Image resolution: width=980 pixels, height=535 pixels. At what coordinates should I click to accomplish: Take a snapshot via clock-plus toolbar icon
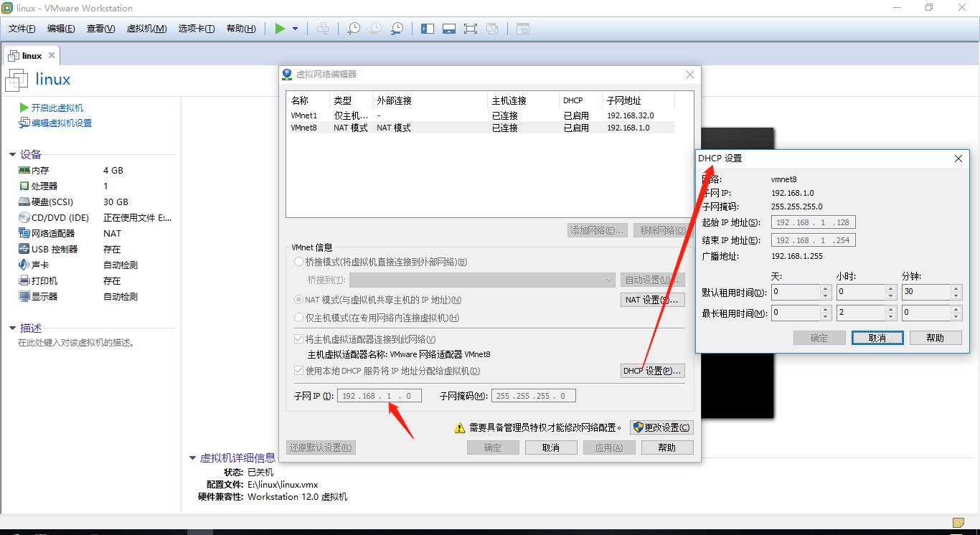tap(354, 29)
